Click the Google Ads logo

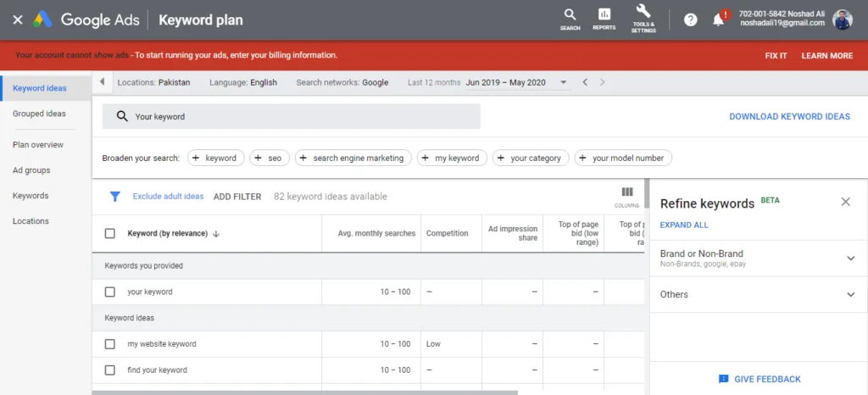42,19
